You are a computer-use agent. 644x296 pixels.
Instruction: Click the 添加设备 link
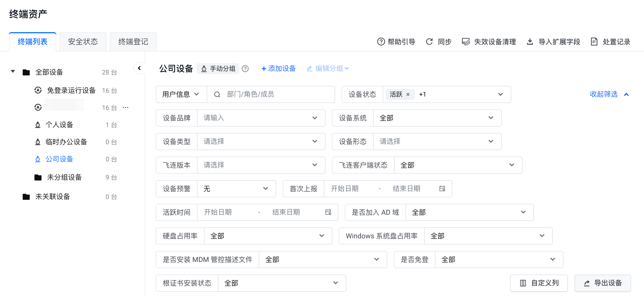tap(278, 69)
